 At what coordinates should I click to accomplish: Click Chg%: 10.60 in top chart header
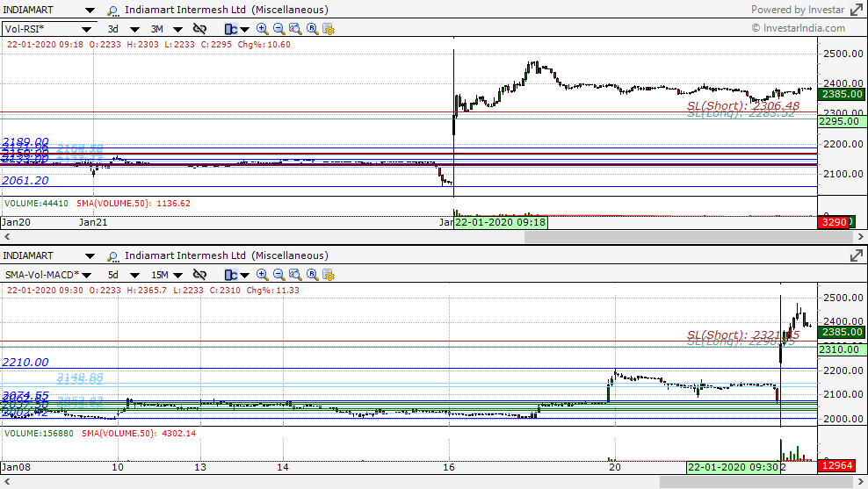tap(264, 45)
